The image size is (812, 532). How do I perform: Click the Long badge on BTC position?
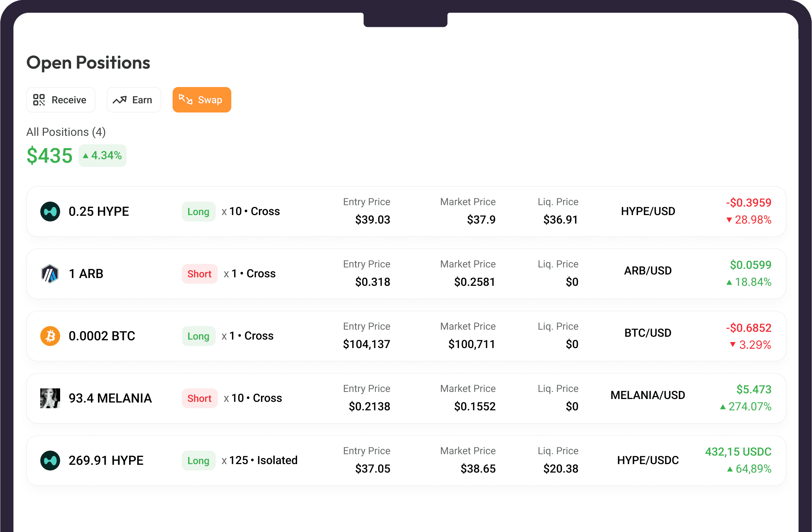pos(198,336)
